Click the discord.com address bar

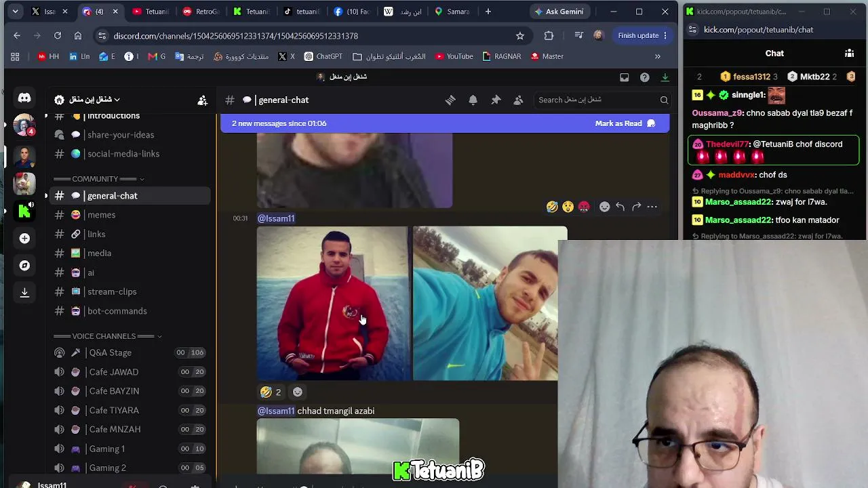(309, 35)
